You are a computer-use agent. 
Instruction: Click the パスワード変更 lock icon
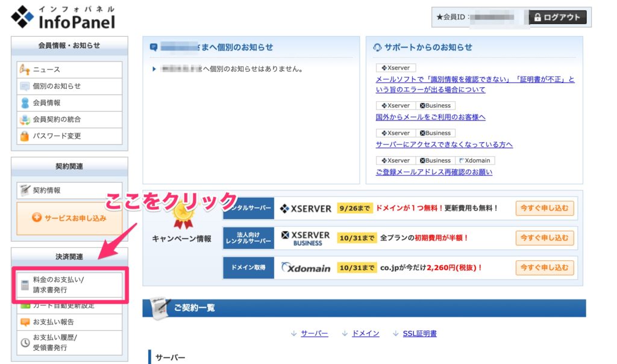[x=24, y=136]
